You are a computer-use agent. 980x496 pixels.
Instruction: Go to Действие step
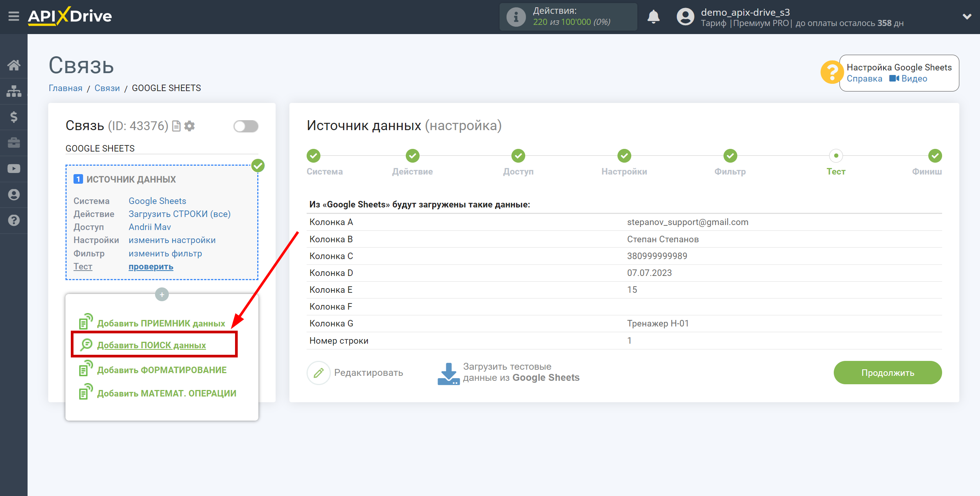[412, 156]
